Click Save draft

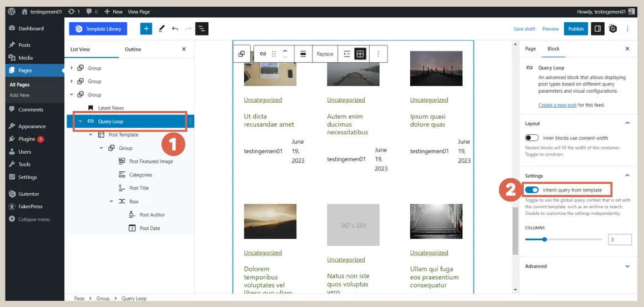click(x=524, y=29)
